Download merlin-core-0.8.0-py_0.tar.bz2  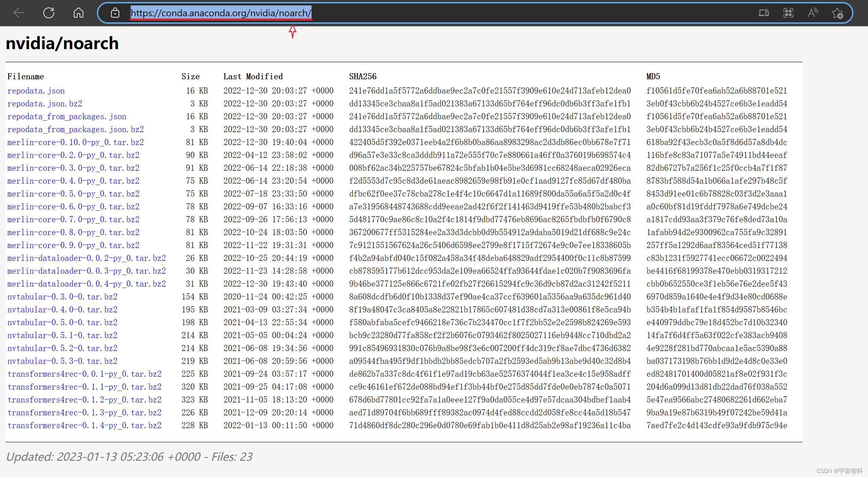click(73, 232)
